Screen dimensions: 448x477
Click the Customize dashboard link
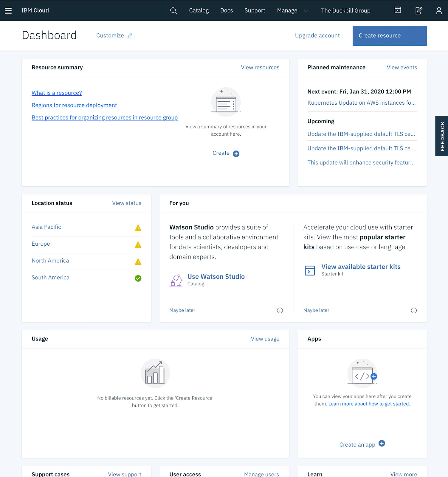pos(110,35)
